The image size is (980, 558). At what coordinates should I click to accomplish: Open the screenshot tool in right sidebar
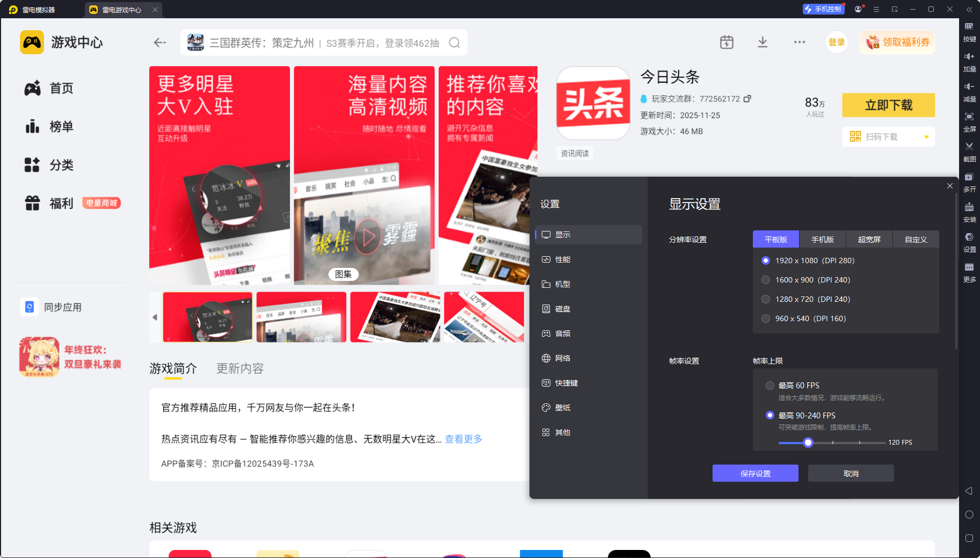(969, 147)
